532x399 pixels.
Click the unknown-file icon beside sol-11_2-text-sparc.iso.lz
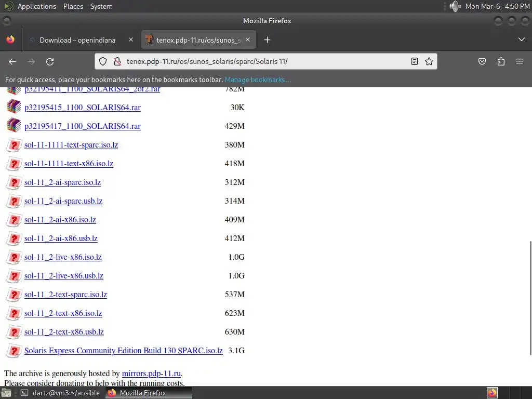tap(14, 294)
